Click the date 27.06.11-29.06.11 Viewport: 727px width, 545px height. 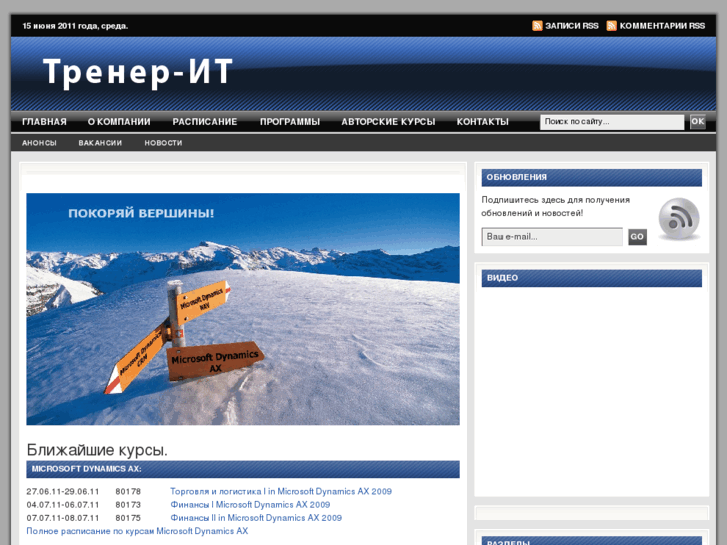pyautogui.click(x=63, y=491)
